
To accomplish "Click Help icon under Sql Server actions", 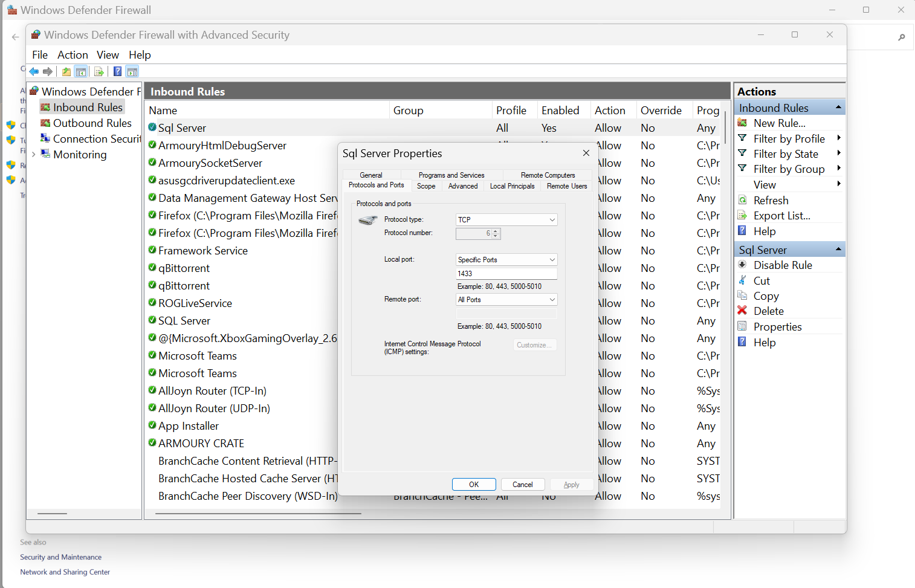I will coord(742,342).
